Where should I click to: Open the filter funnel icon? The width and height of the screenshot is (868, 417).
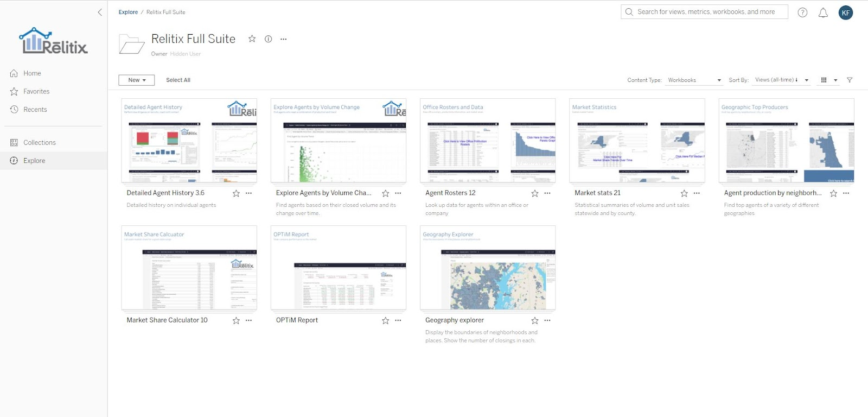(850, 80)
